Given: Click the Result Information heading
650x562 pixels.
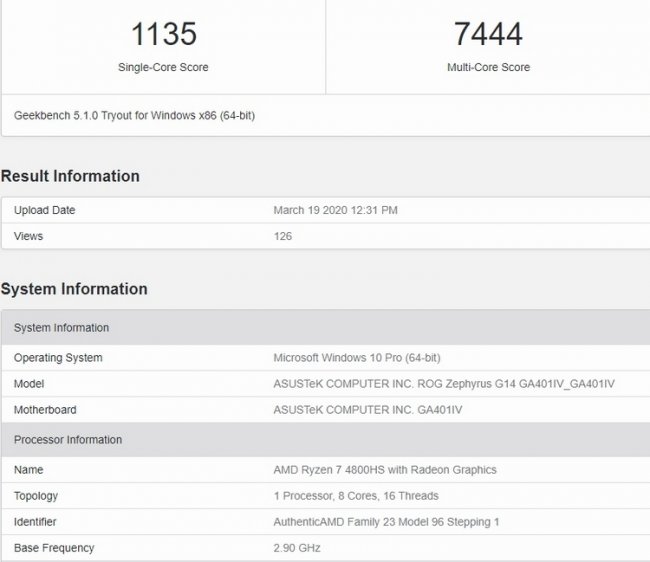Looking at the screenshot, I should click(70, 176).
